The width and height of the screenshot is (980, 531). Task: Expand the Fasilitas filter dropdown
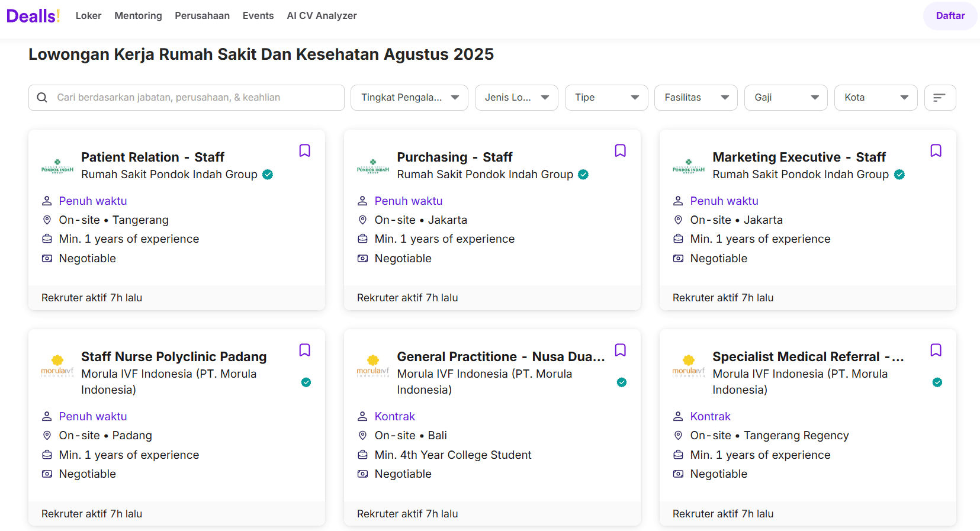point(696,98)
